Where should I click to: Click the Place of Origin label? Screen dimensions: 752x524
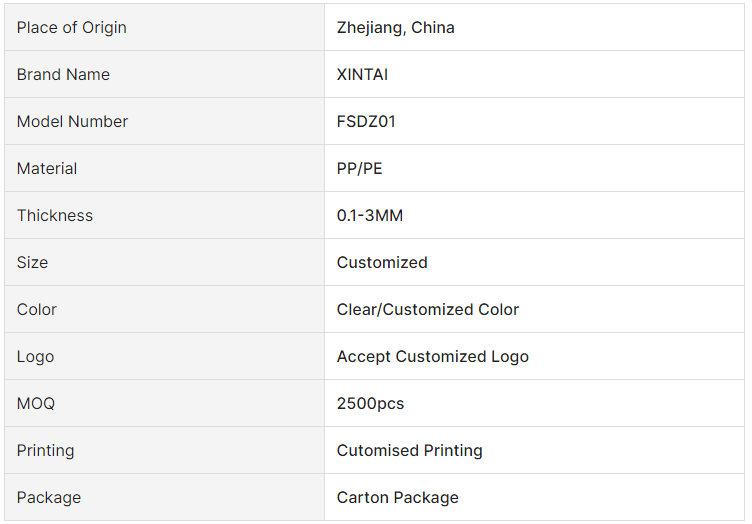pos(72,28)
